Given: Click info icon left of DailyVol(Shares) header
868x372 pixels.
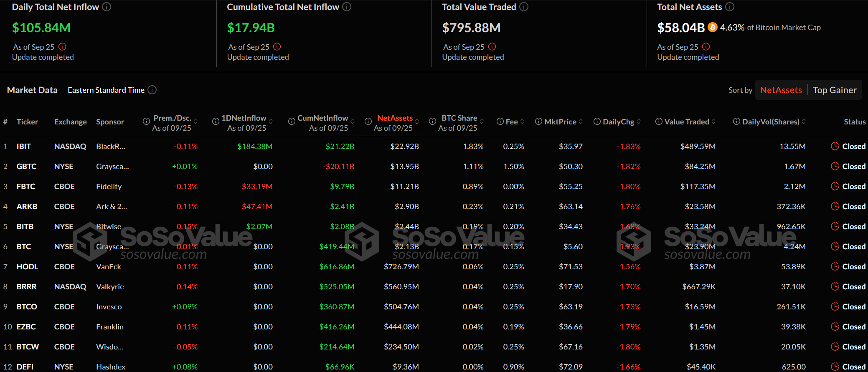Looking at the screenshot, I should point(736,121).
